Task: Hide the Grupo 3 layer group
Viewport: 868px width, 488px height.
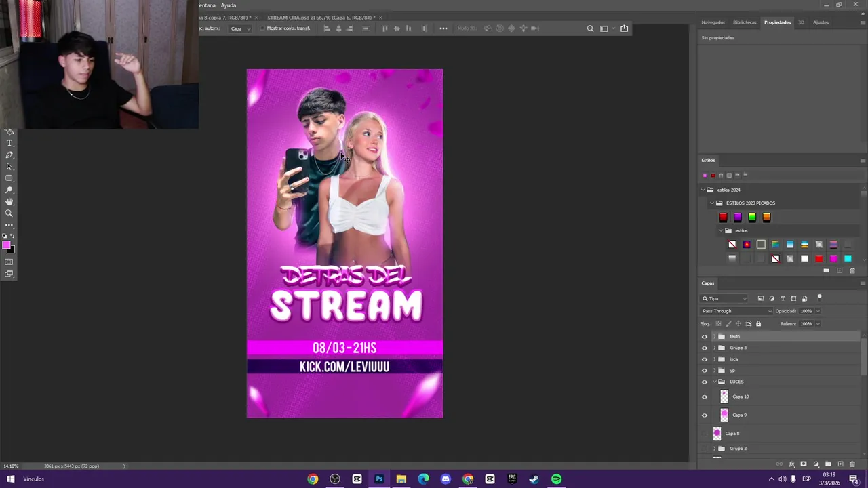Action: pyautogui.click(x=704, y=348)
